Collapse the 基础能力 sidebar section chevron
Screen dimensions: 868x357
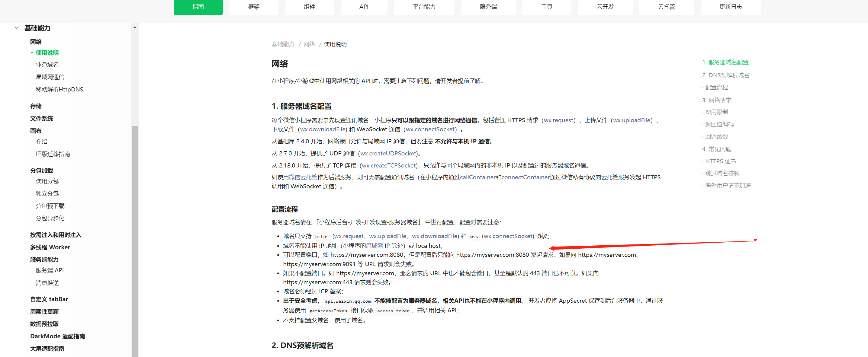16,28
